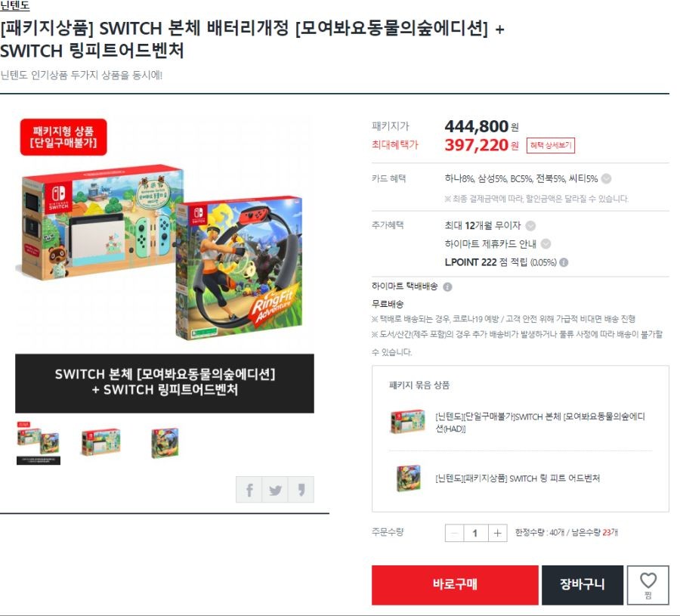This screenshot has width=680, height=616.
Task: Select the first combined package thumbnail
Action: click(x=39, y=443)
